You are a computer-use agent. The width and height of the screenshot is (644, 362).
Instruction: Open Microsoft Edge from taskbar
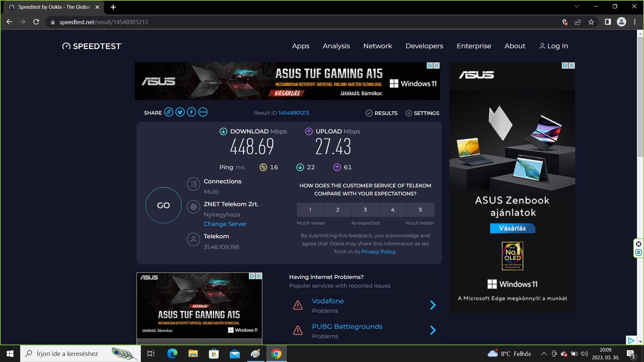(x=172, y=354)
